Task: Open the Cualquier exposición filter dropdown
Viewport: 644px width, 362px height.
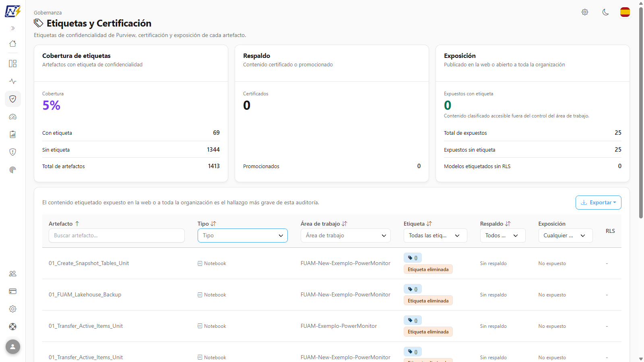Action: [x=566, y=236]
